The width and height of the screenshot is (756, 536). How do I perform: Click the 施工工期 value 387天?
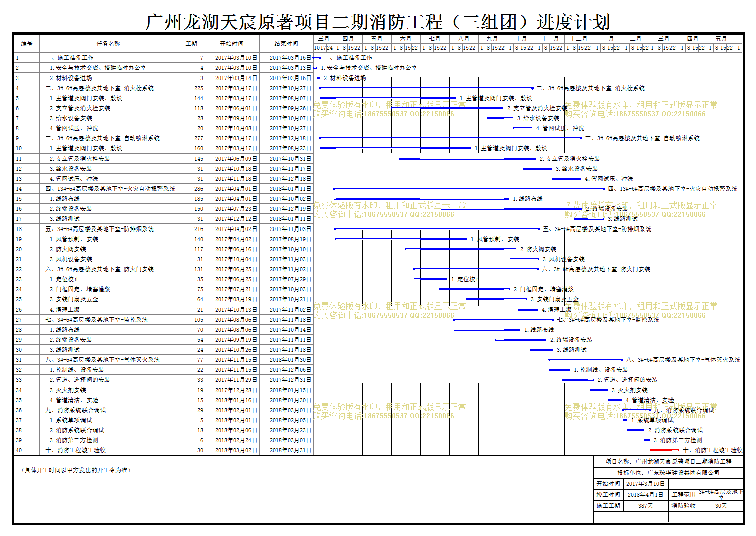point(645,506)
